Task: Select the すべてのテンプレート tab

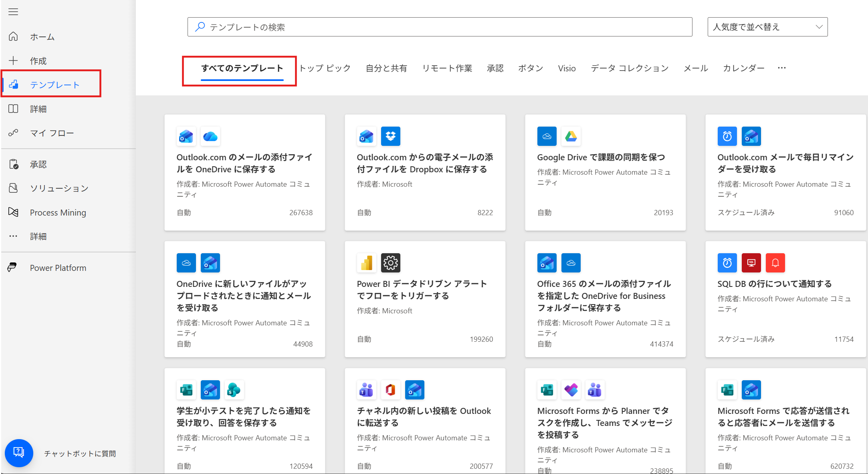Action: [x=242, y=69]
